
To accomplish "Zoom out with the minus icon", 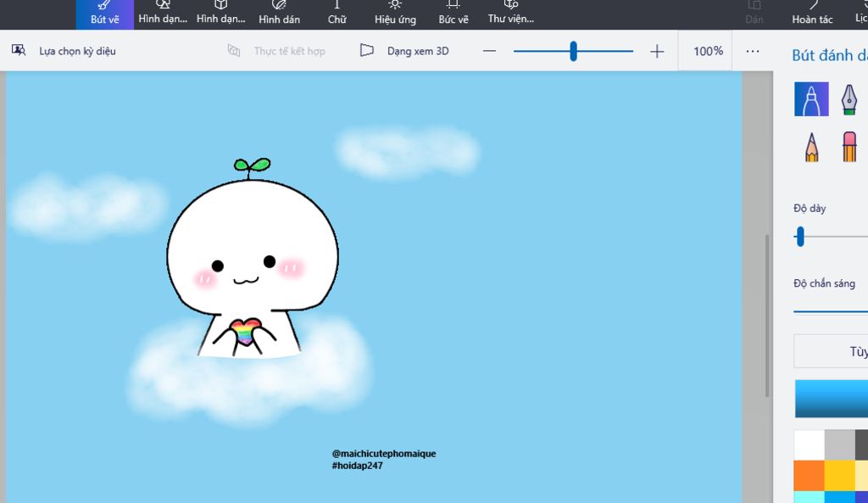I will point(489,51).
